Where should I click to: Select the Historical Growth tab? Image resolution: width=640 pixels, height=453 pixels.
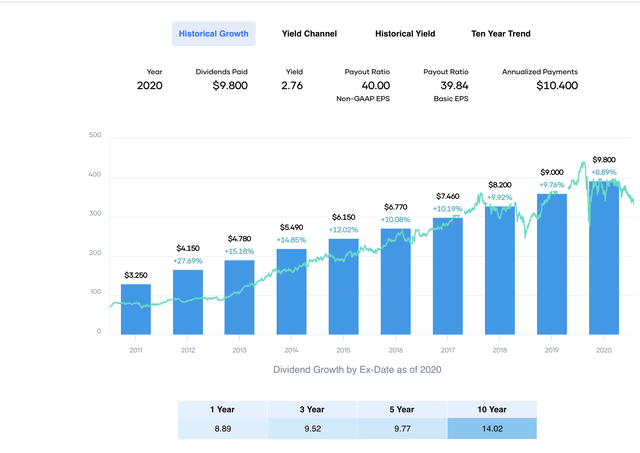[213, 34]
